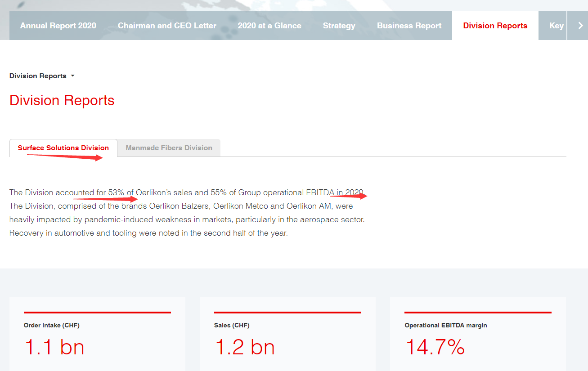Click the Sales (CHF) card label
Image resolution: width=588 pixels, height=371 pixels.
tap(232, 325)
